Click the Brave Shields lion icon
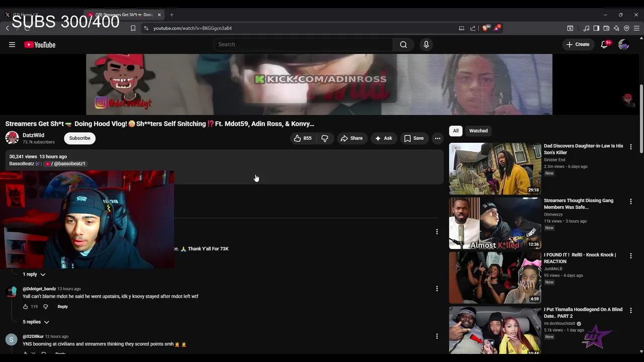Screen dimensions: 644x362 [486, 28]
